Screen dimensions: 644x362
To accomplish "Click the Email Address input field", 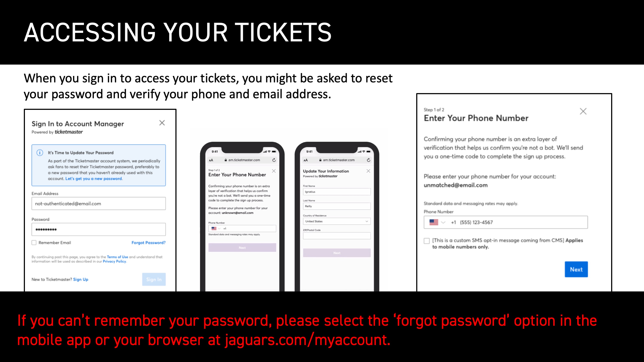I will (99, 204).
